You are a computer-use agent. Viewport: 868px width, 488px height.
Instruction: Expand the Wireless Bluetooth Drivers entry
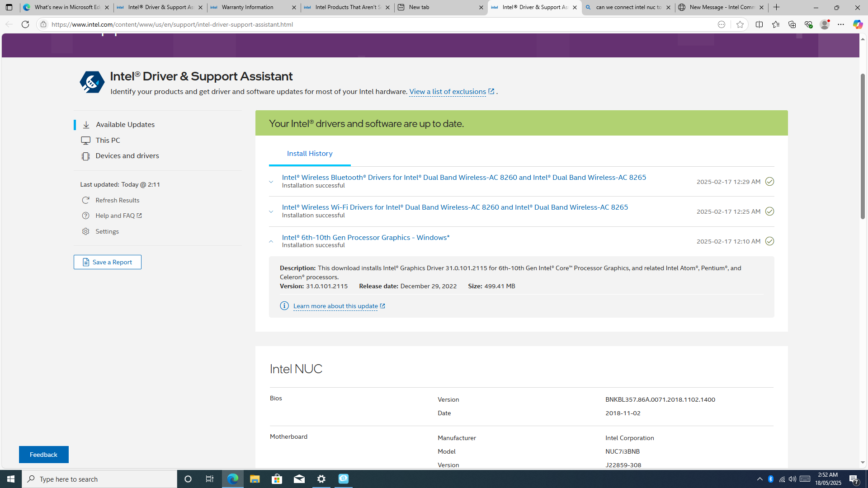(x=271, y=182)
